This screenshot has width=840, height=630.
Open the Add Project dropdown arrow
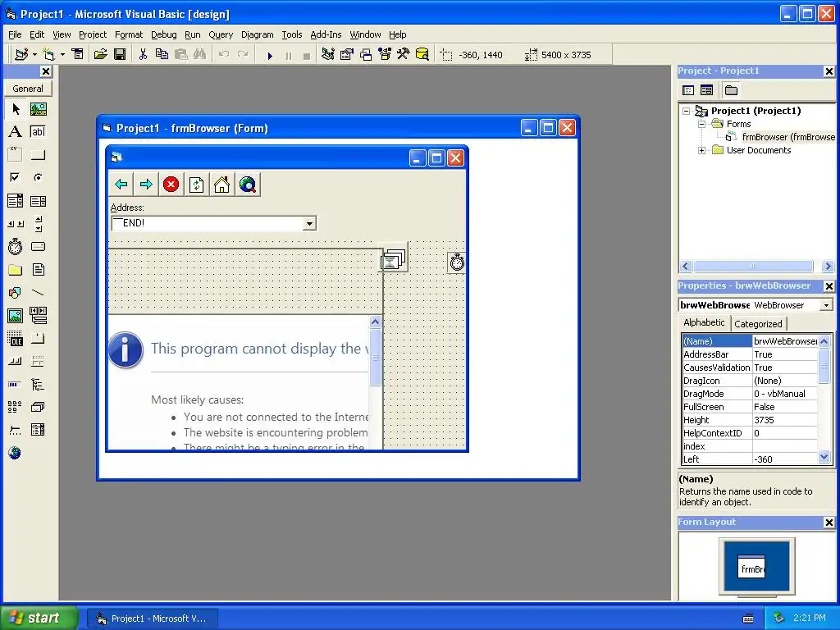(34, 54)
